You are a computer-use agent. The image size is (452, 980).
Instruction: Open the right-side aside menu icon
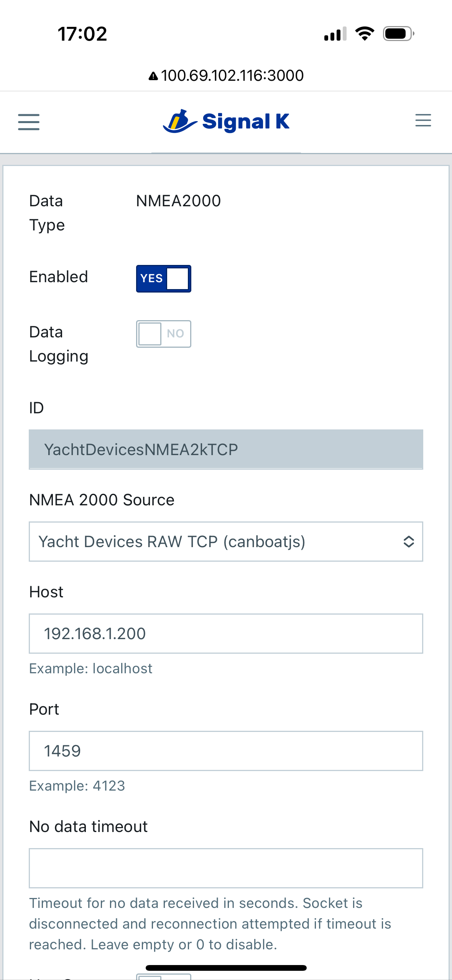coord(423,120)
